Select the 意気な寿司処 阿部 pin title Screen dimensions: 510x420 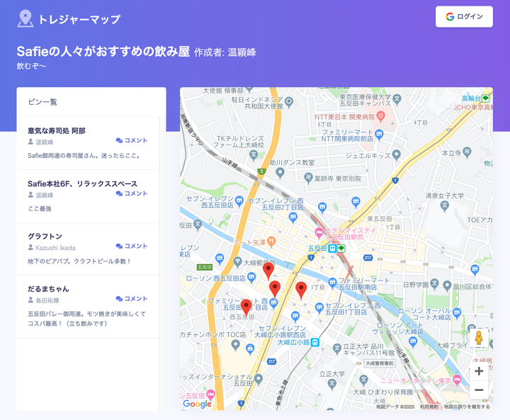(57, 131)
